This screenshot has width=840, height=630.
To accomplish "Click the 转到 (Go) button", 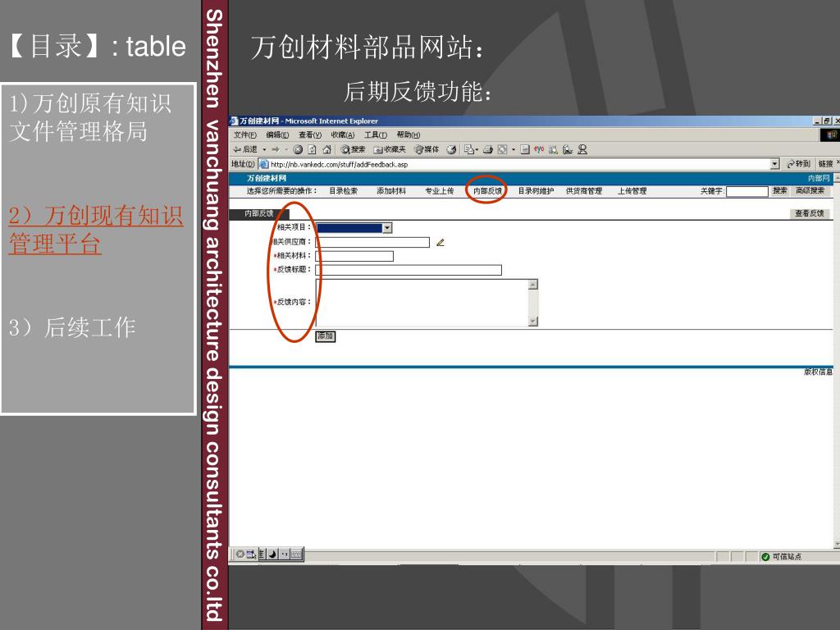I will click(x=799, y=164).
